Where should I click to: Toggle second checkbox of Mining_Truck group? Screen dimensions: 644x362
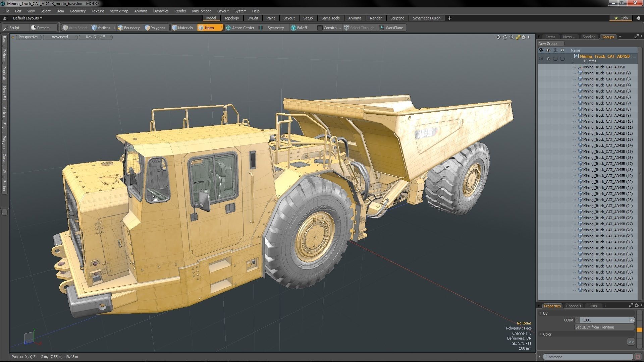tap(562, 59)
